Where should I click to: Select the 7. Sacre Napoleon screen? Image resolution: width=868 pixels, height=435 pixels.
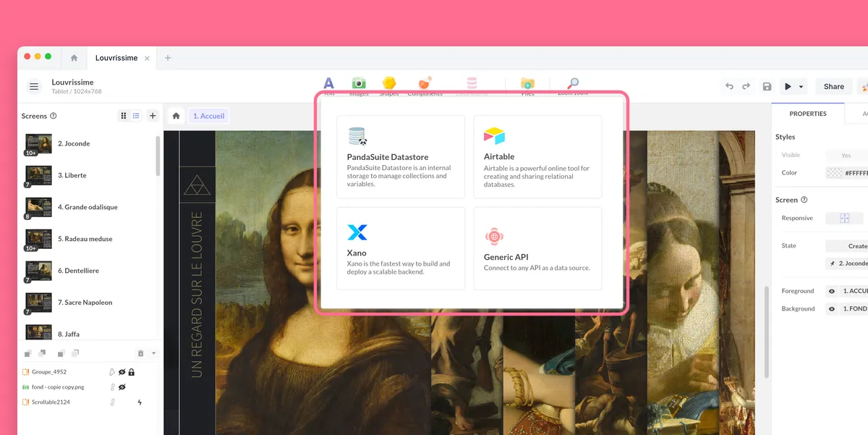tap(87, 303)
